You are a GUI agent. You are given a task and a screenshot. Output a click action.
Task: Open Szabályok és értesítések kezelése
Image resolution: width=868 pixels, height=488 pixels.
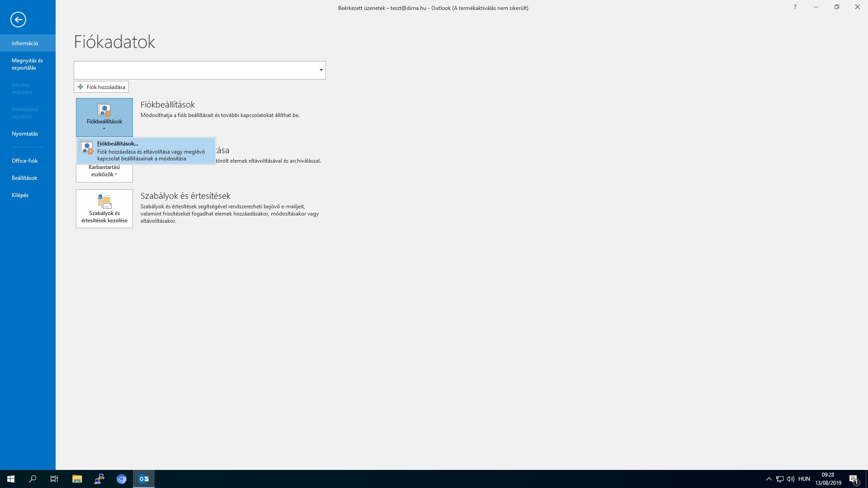[104, 209]
